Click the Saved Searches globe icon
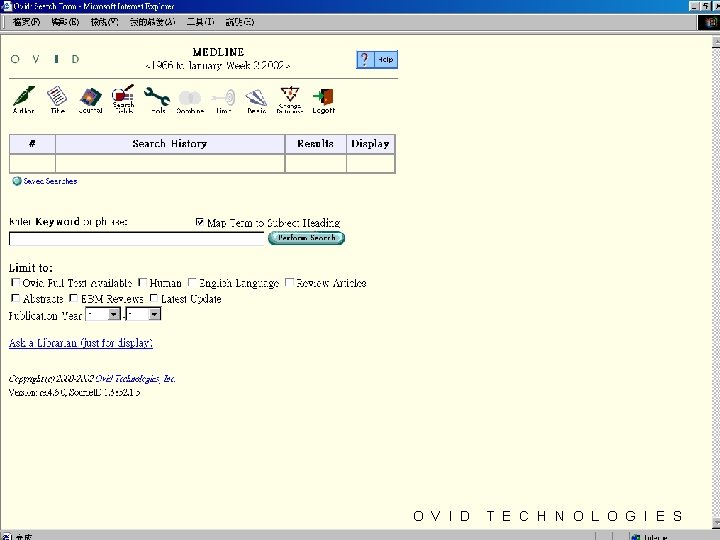 [17, 181]
